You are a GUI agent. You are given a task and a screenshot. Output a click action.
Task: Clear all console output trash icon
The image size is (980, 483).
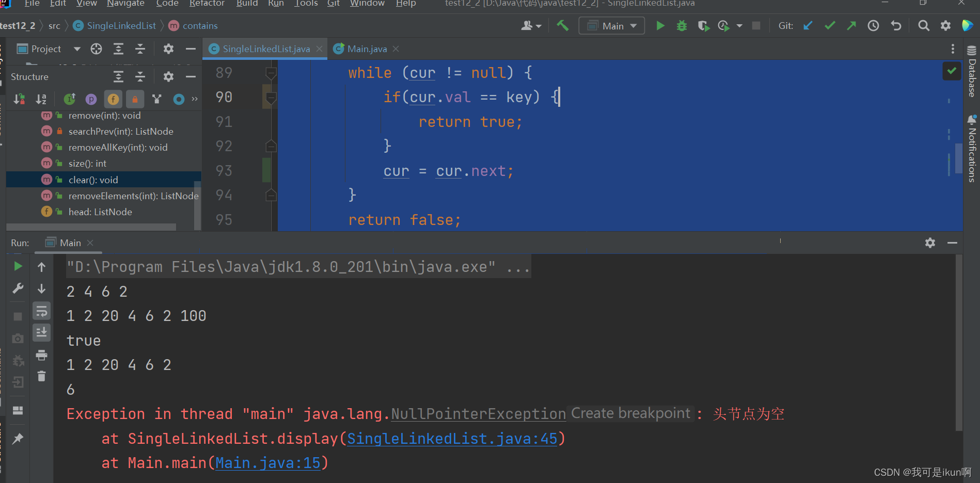point(42,376)
